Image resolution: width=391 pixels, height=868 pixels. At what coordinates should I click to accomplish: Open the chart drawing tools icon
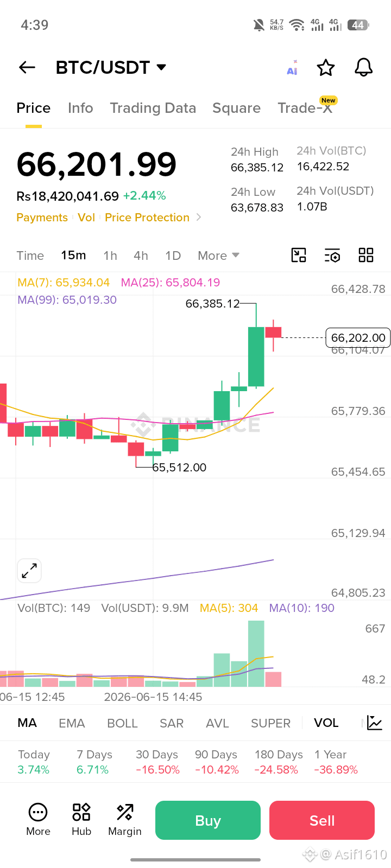tap(299, 255)
